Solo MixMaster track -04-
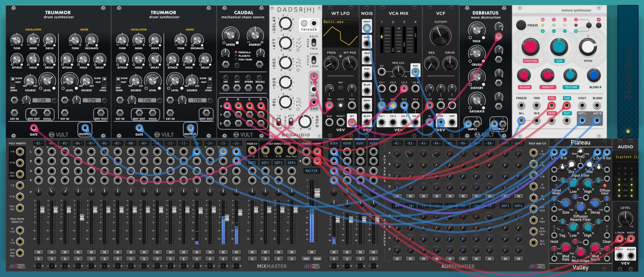 pyautogui.click(x=78, y=259)
